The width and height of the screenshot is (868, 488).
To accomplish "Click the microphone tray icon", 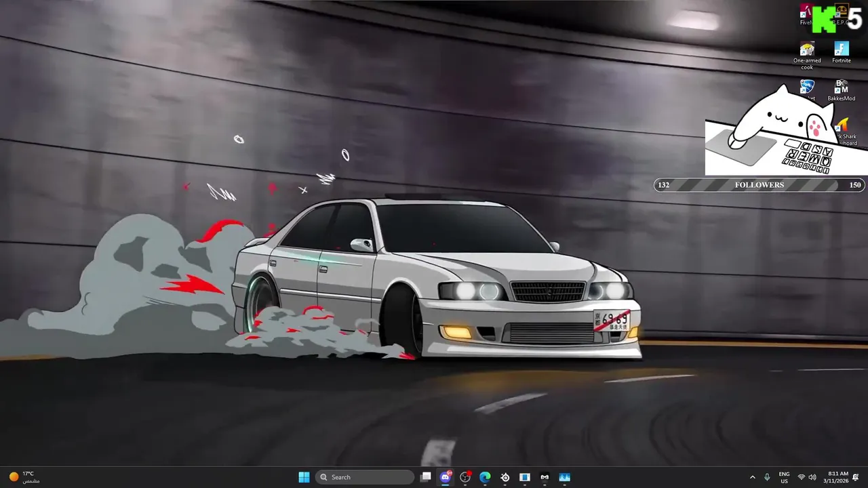I will 767,477.
